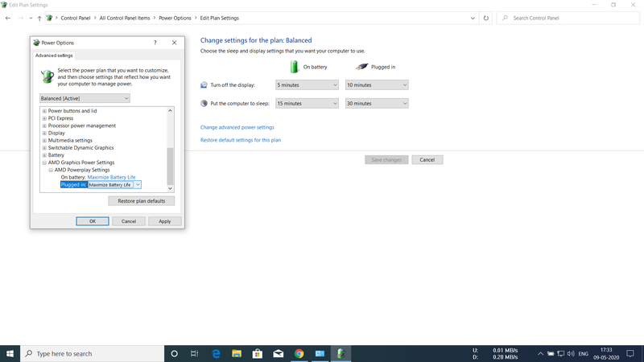Viewport: 644px width, 362px height.
Task: Select the Advanced settings tab
Action: click(x=54, y=56)
